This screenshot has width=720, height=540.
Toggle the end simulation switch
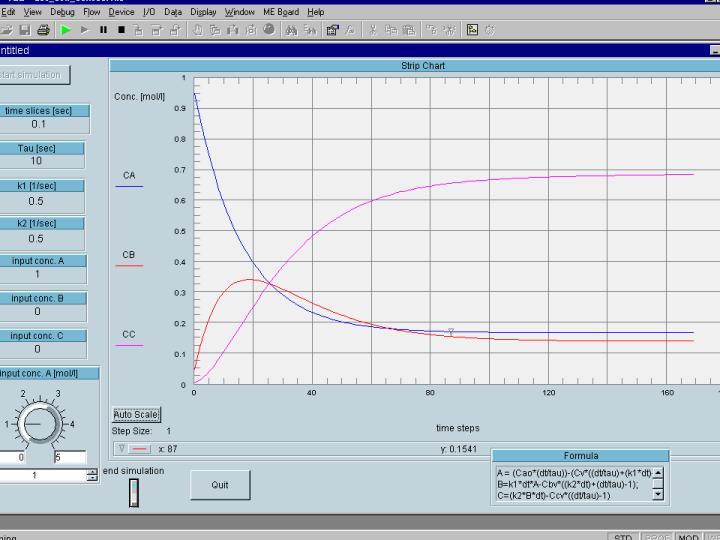(x=134, y=492)
